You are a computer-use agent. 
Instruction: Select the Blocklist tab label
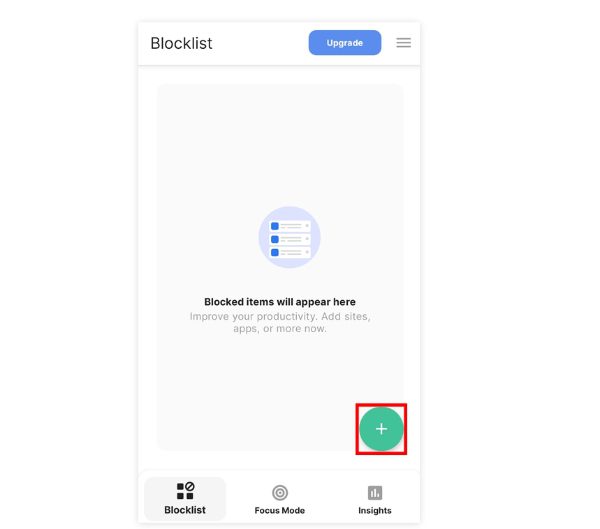tap(185, 510)
